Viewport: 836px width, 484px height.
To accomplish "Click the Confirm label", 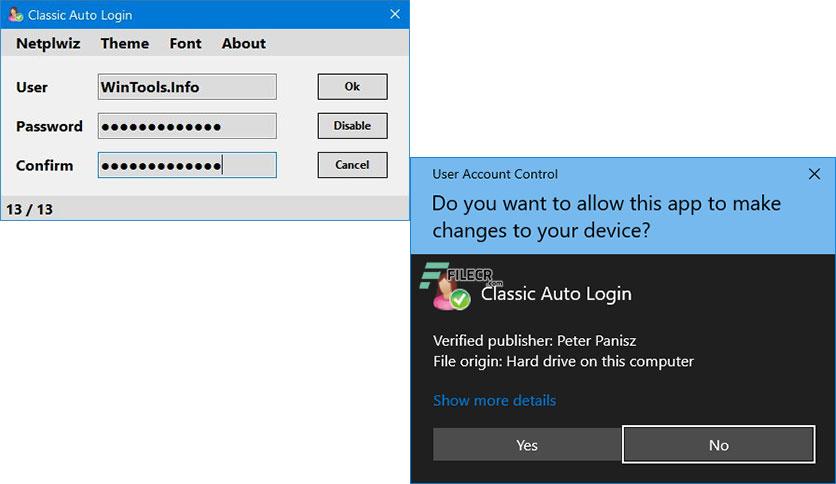I will (x=44, y=165).
